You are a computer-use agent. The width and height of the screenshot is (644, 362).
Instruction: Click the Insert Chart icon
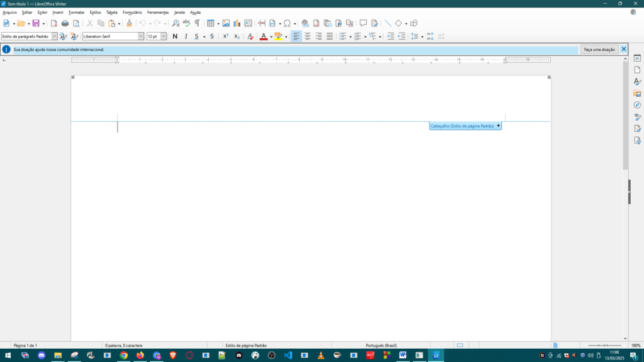[236, 23]
